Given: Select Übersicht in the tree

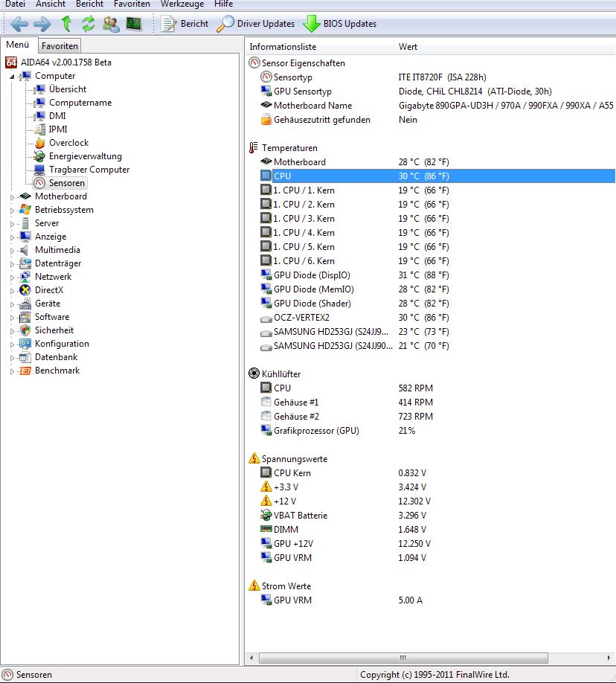Looking at the screenshot, I should [68, 89].
